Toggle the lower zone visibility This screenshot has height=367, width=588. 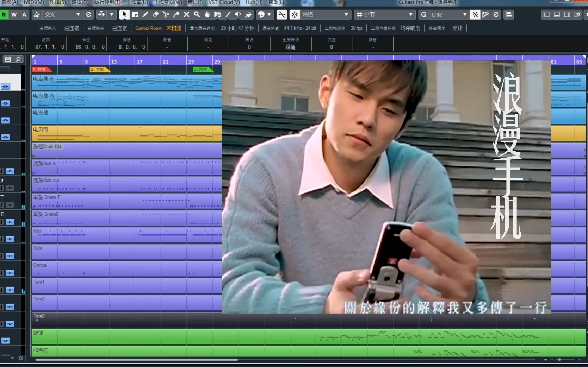[557, 14]
